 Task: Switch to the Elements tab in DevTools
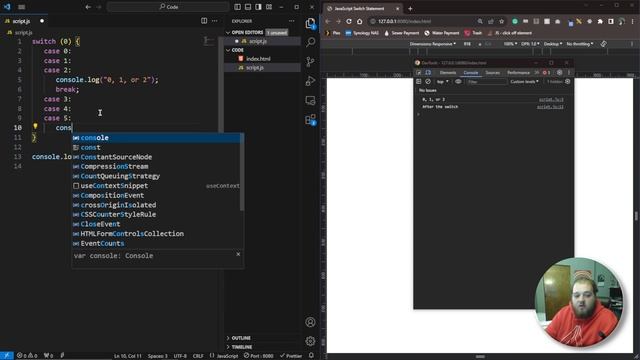click(448, 73)
